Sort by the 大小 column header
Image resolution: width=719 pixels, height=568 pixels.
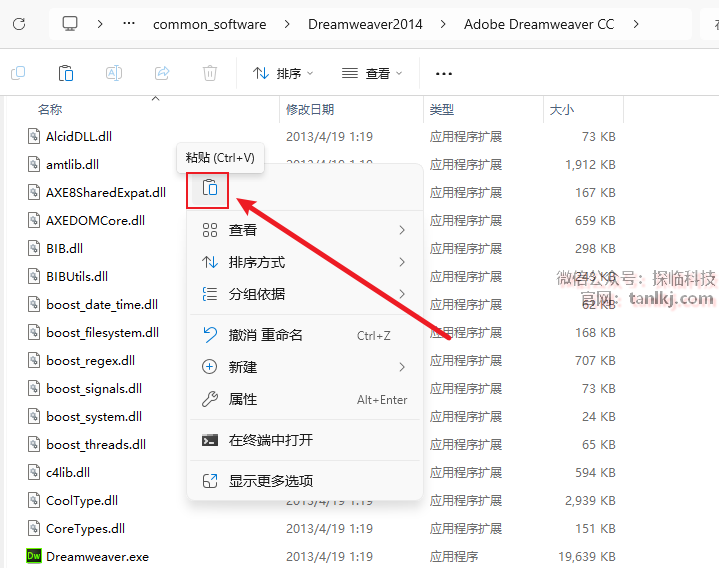click(561, 110)
